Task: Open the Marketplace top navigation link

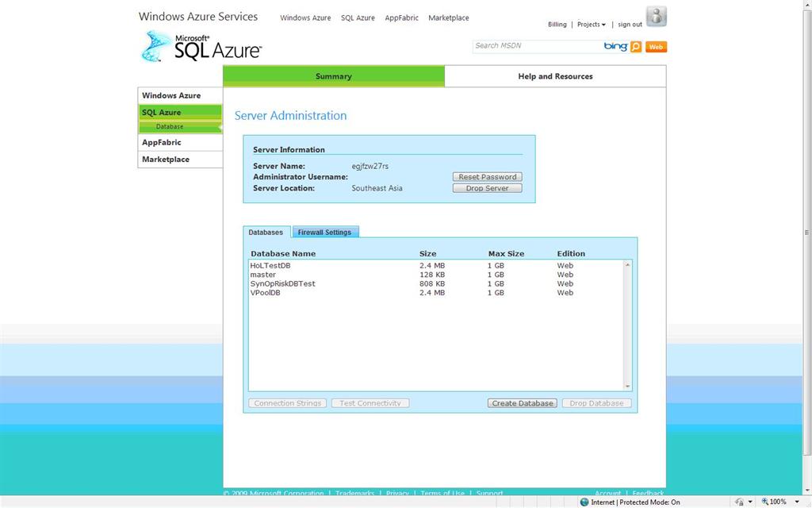Action: pos(449,17)
